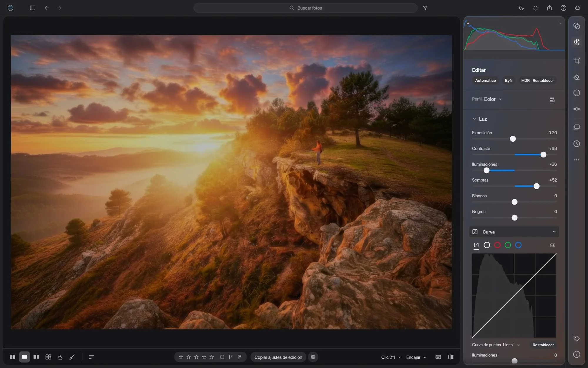Collapse the Curva panel chevron
588x368 pixels.
(554, 232)
